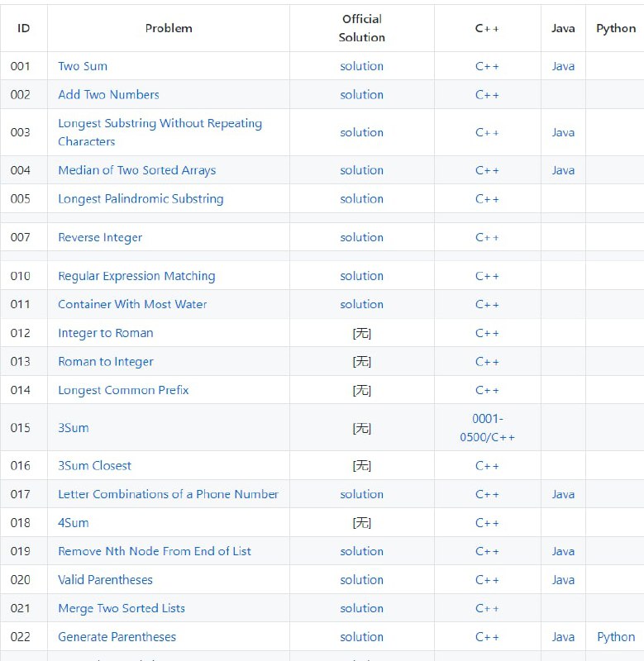Image resolution: width=644 pixels, height=661 pixels.
Task: Open Python solution for Generate Parentheses
Action: click(x=616, y=637)
